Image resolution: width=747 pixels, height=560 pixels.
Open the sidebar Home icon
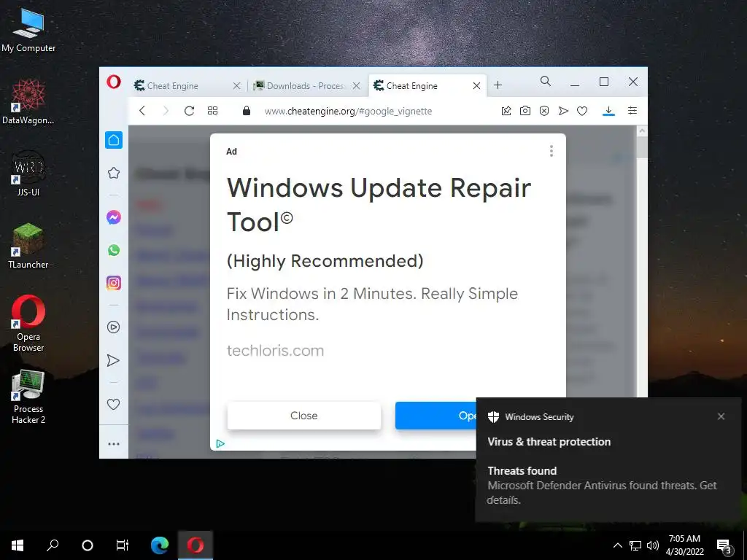coord(113,140)
